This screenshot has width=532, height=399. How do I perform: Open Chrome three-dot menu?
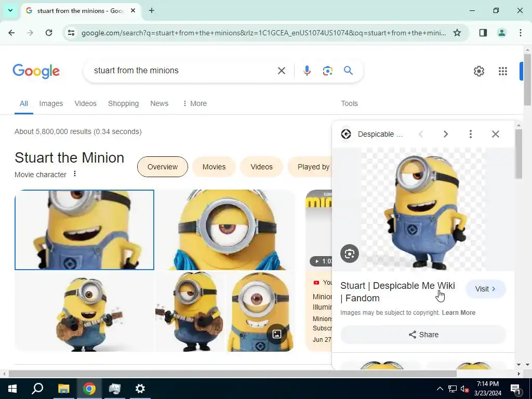pos(520,33)
